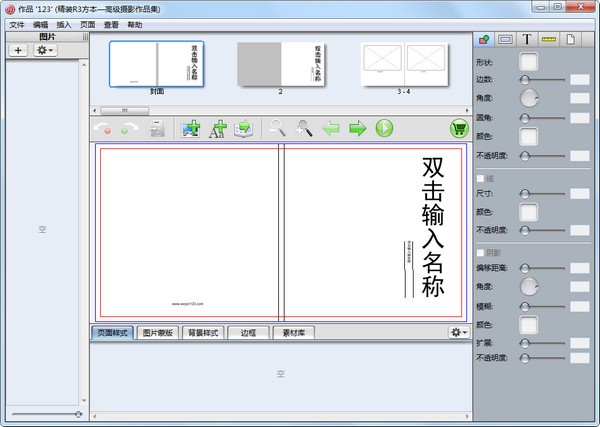Select the shapes properties tab icon
This screenshot has width=600, height=427.
(x=484, y=39)
